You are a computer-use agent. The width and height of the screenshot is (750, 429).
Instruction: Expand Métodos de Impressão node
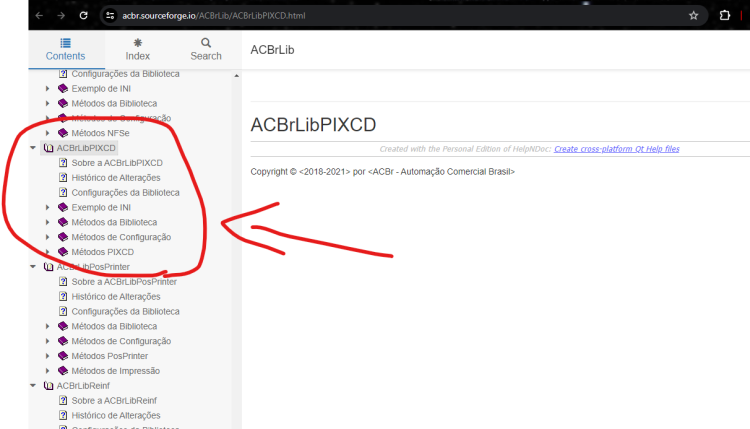(x=47, y=371)
